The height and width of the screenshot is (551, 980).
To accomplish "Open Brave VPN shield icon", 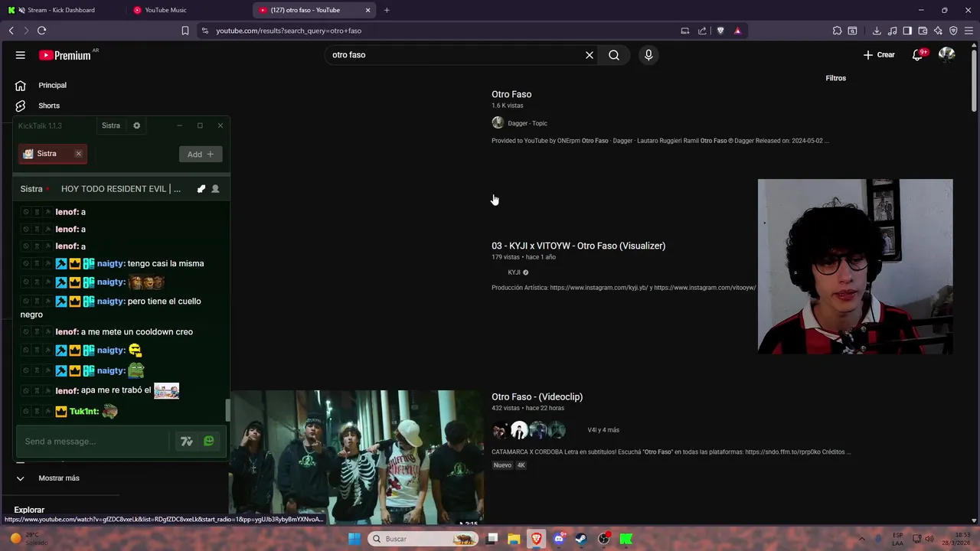I will 953,31.
